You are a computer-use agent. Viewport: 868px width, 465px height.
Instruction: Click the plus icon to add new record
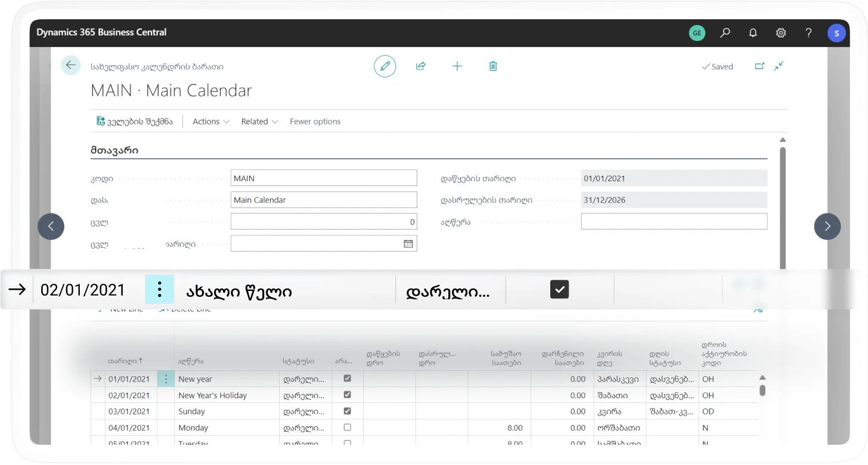(x=457, y=66)
